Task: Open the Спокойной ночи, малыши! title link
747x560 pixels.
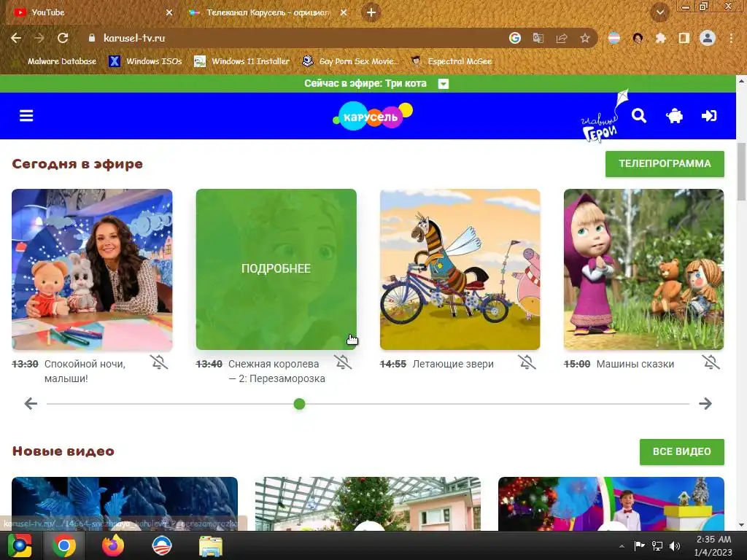Action: pos(85,371)
